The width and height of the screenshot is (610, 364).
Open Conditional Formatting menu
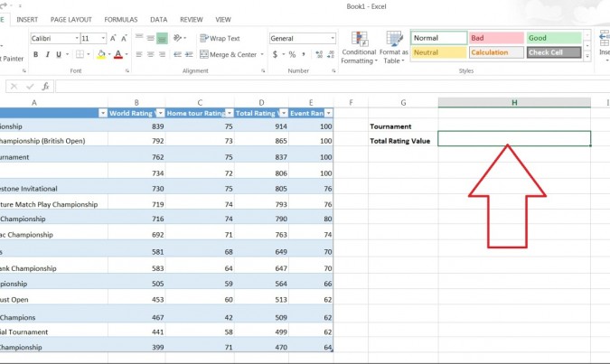click(x=359, y=48)
